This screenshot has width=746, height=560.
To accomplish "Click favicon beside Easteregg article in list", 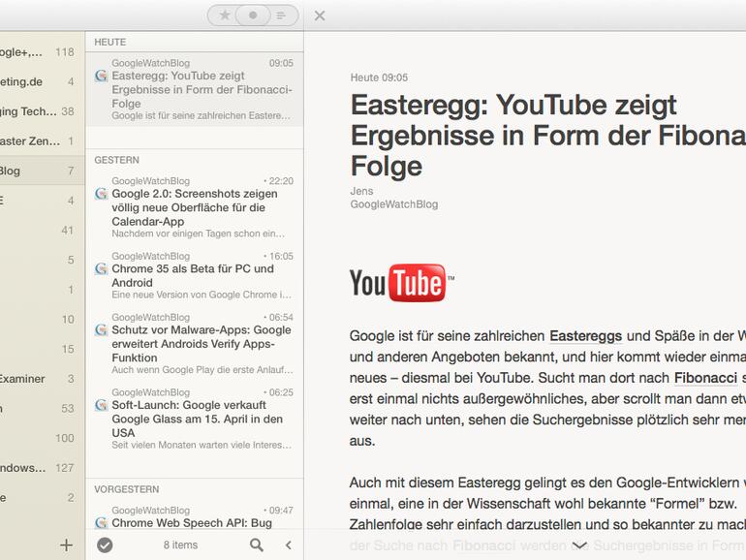I will click(102, 76).
